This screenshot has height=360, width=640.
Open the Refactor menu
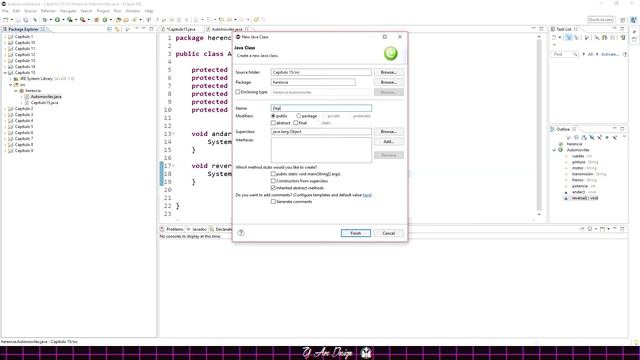click(48, 11)
